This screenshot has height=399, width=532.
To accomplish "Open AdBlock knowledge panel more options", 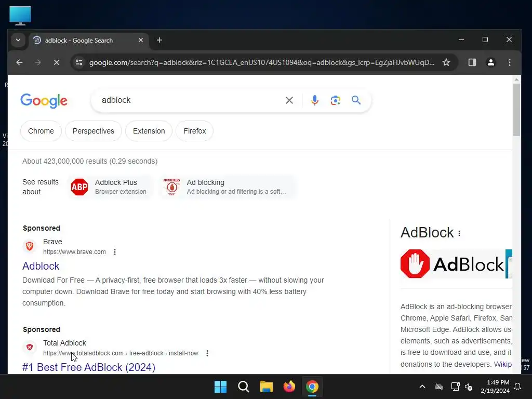I will 459,233.
